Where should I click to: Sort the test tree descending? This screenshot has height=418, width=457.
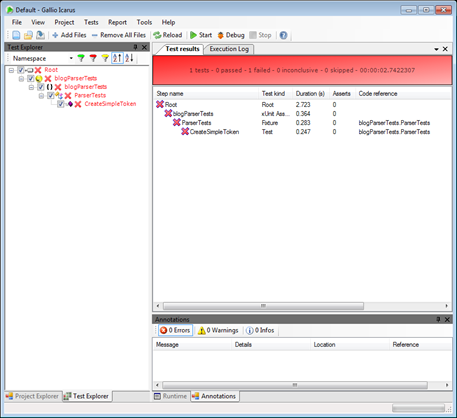pos(129,58)
